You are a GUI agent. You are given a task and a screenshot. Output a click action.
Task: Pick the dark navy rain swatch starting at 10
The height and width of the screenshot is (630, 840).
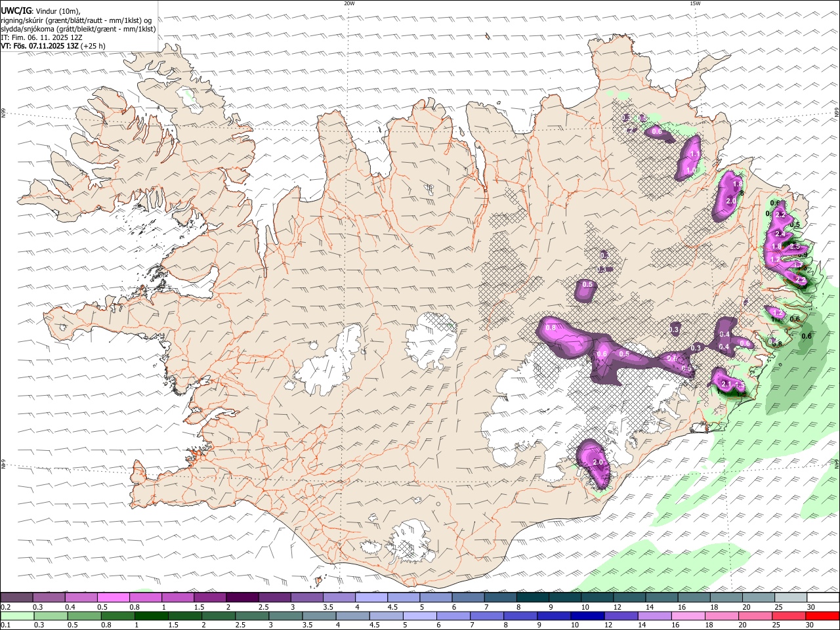pyautogui.click(x=587, y=616)
